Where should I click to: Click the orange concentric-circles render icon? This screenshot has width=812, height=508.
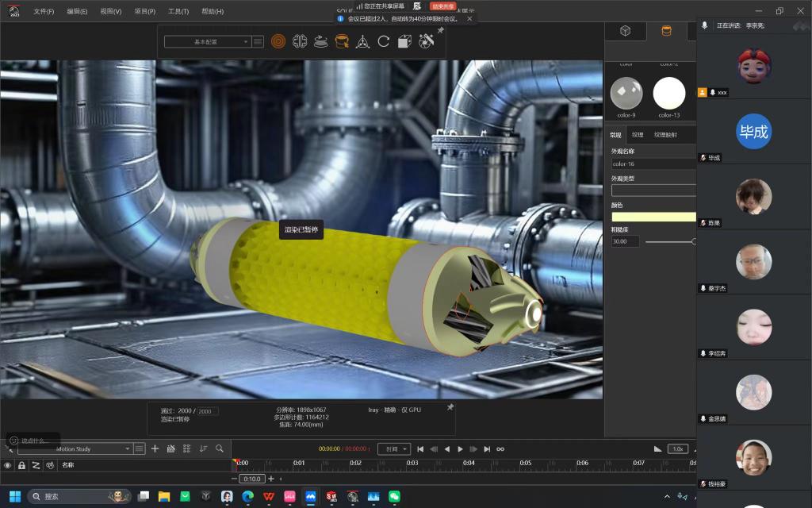click(x=278, y=41)
